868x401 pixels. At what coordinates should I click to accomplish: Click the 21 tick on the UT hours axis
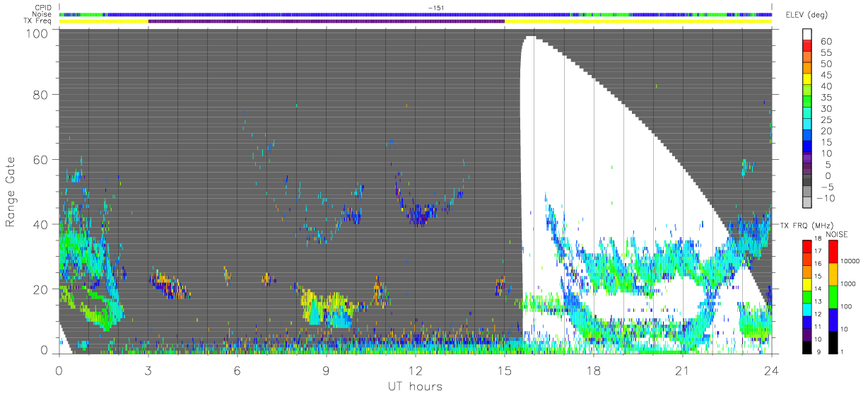683,370
